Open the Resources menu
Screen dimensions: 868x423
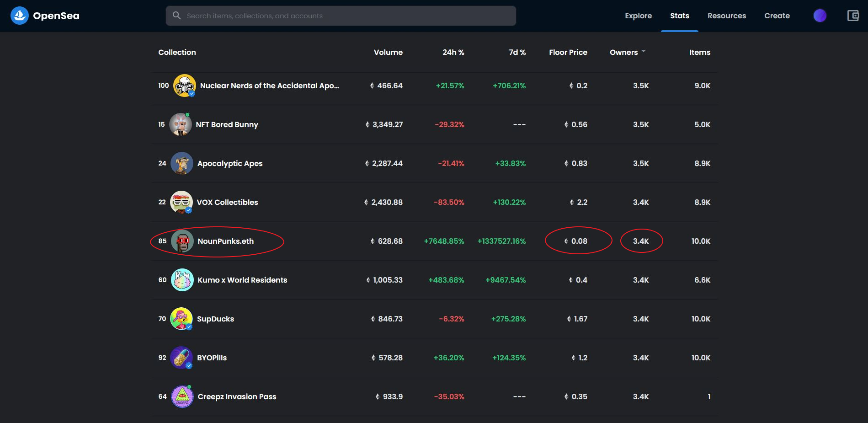tap(727, 16)
